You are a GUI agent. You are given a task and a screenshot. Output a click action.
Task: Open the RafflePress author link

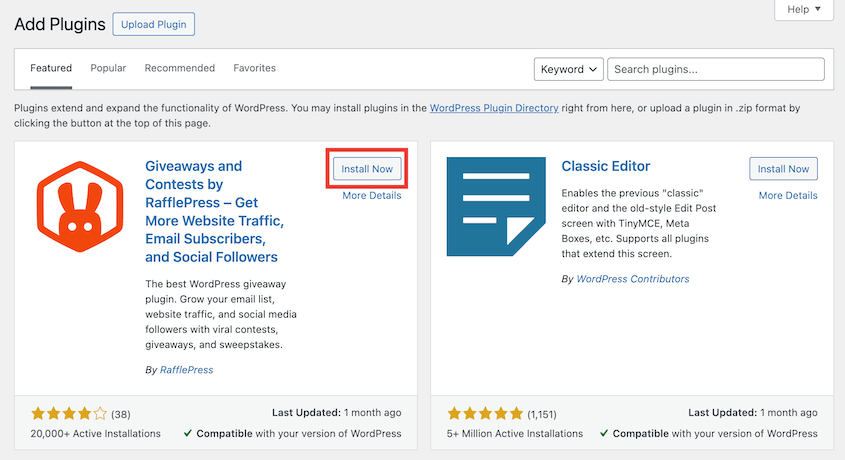(186, 370)
